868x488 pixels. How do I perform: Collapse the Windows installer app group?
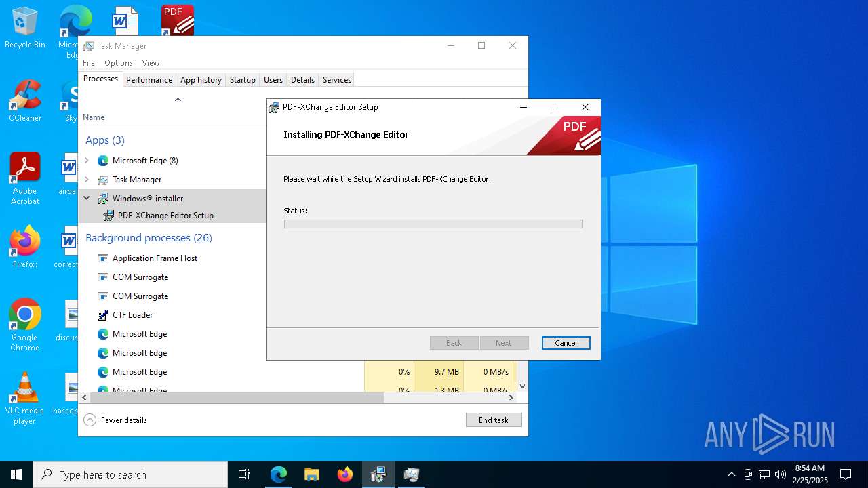(86, 199)
